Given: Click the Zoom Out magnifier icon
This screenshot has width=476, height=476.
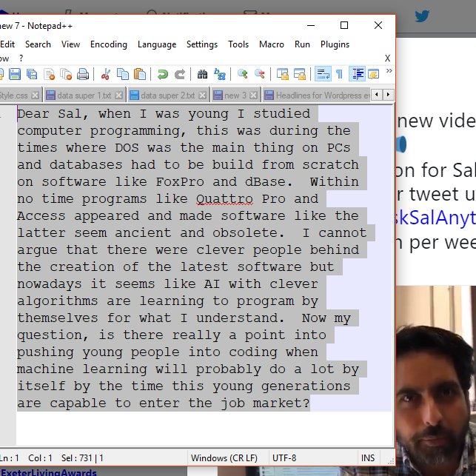Looking at the screenshot, I should [260, 74].
